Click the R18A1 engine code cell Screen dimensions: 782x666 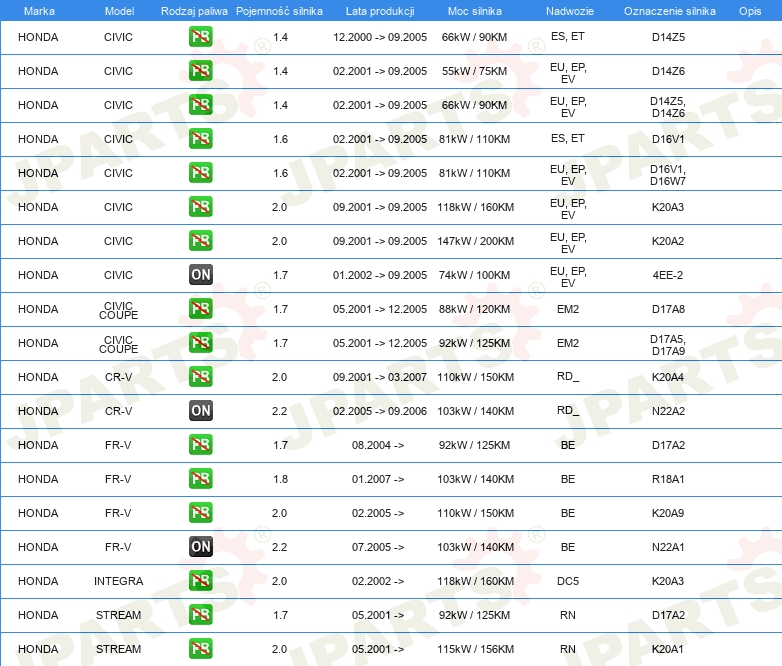(x=668, y=479)
